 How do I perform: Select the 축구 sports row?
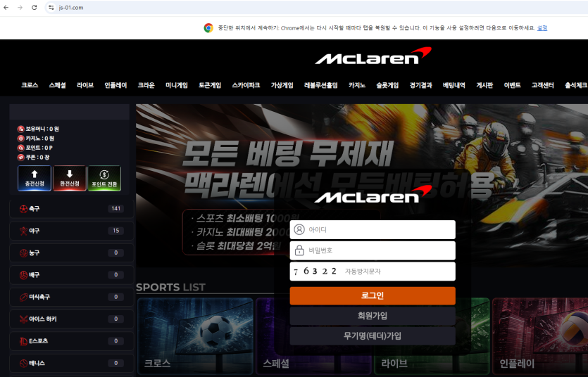[72, 208]
